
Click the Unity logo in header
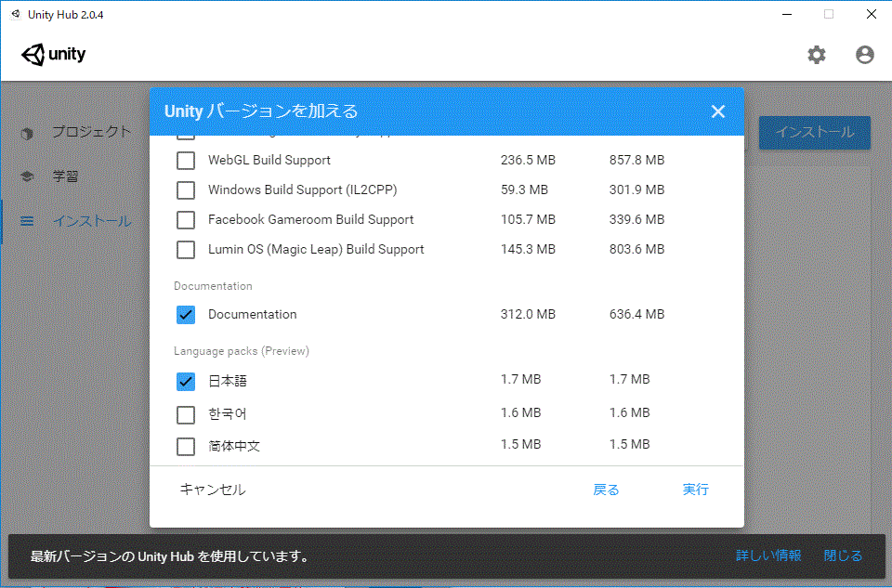[54, 55]
